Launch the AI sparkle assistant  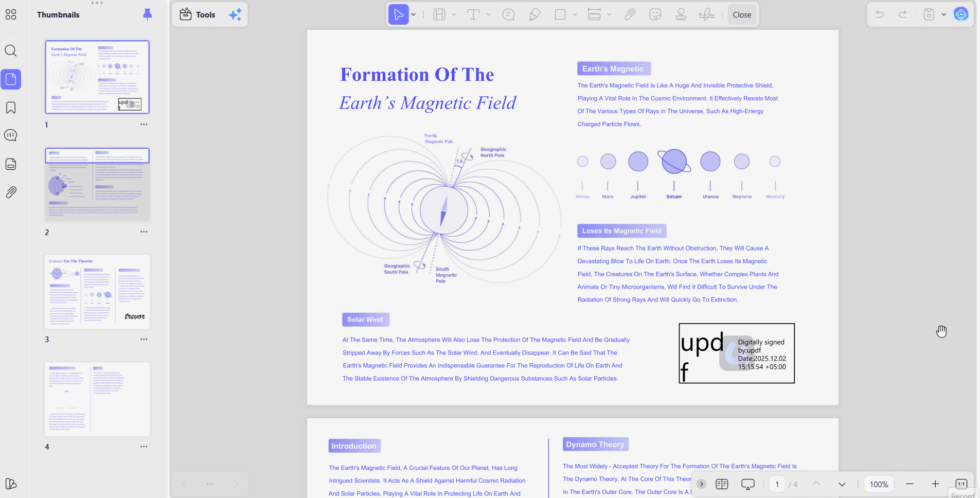pos(235,14)
